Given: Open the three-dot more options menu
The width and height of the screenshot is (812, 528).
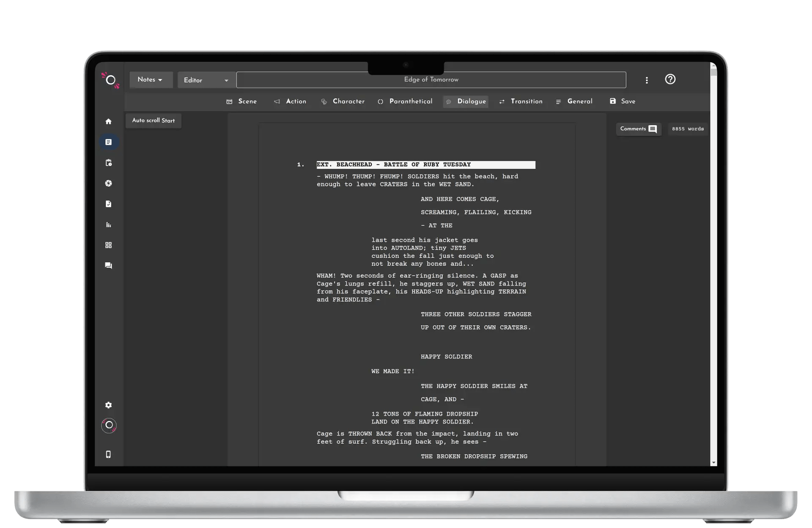Looking at the screenshot, I should click(x=647, y=80).
